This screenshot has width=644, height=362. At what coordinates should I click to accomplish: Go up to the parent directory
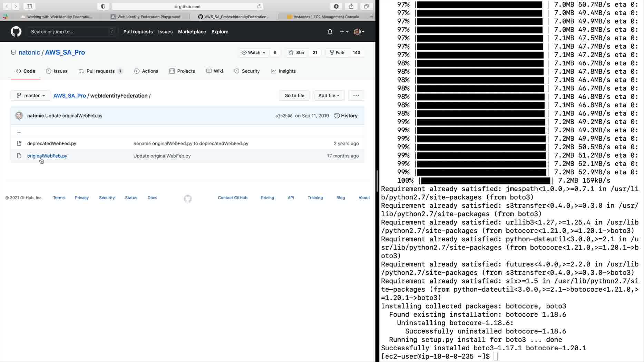tap(19, 132)
